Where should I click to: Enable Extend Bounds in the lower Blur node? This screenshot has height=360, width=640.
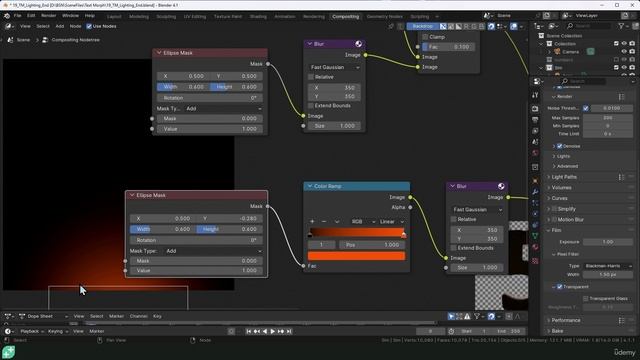click(x=453, y=248)
